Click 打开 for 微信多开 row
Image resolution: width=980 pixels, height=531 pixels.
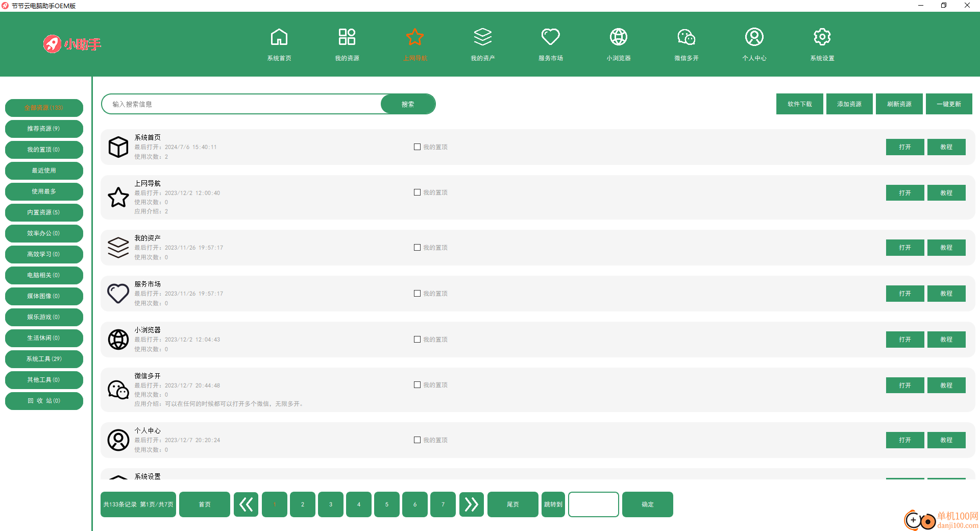click(905, 385)
